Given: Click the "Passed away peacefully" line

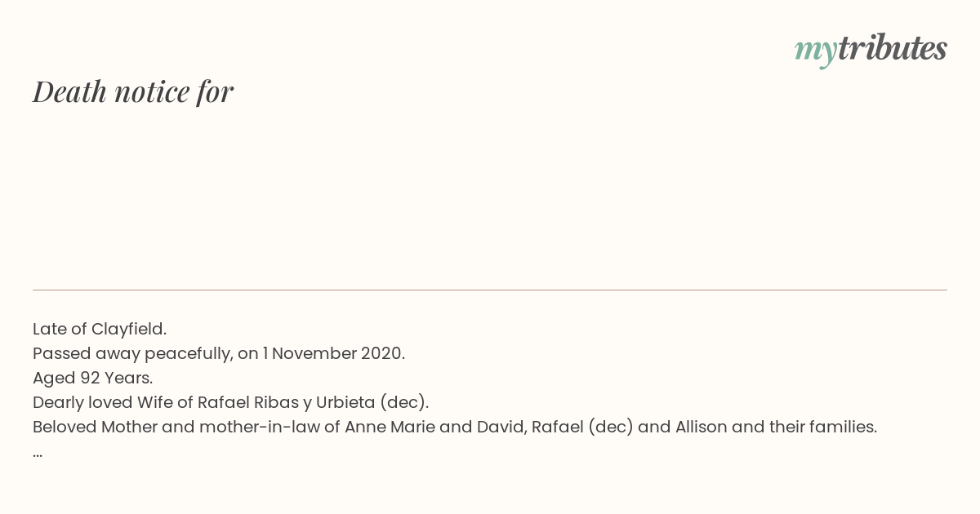Looking at the screenshot, I should pyautogui.click(x=219, y=353).
